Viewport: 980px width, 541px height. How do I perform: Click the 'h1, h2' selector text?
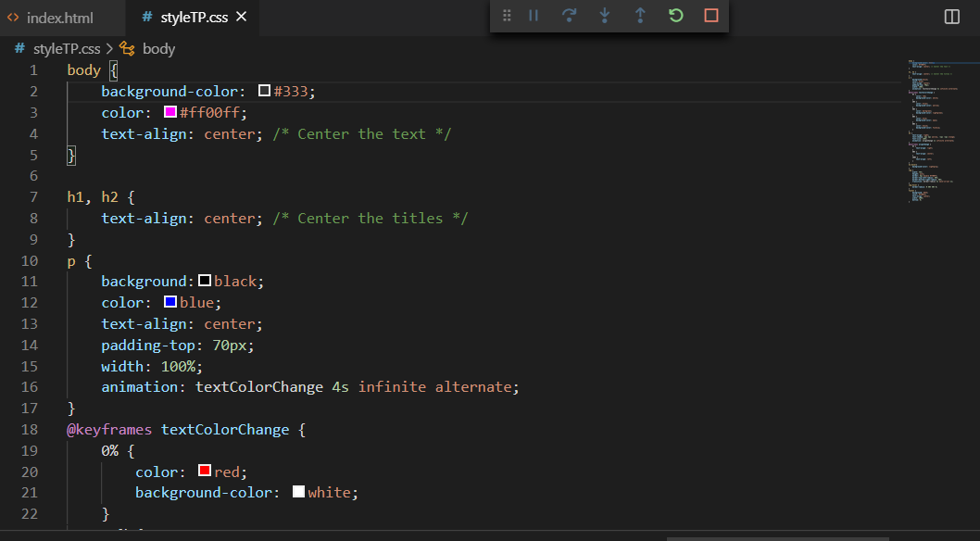click(93, 196)
